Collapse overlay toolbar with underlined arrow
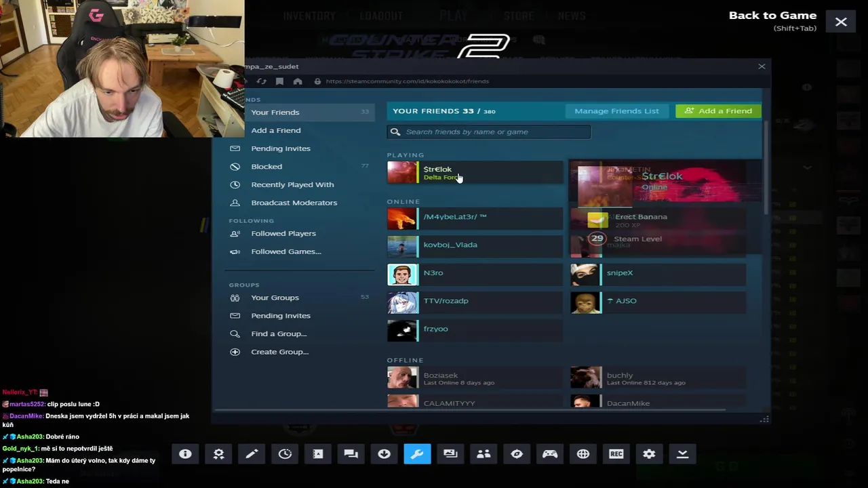868x488 pixels. click(x=682, y=454)
